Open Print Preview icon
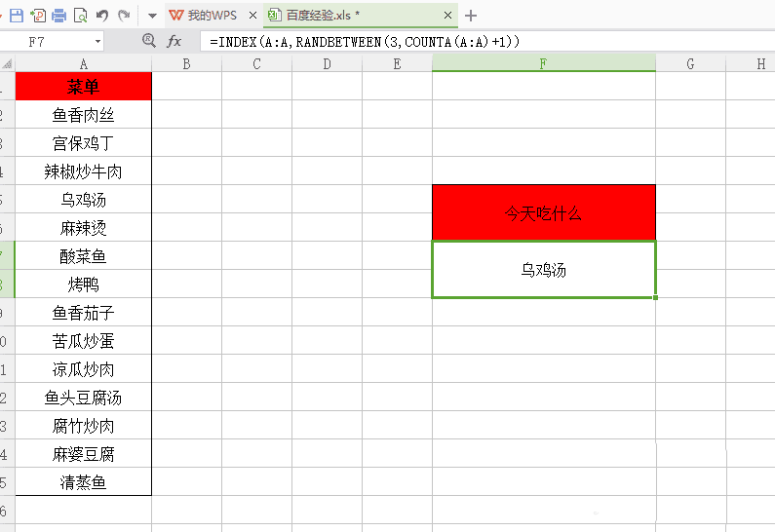This screenshot has width=775, height=532. coord(80,16)
